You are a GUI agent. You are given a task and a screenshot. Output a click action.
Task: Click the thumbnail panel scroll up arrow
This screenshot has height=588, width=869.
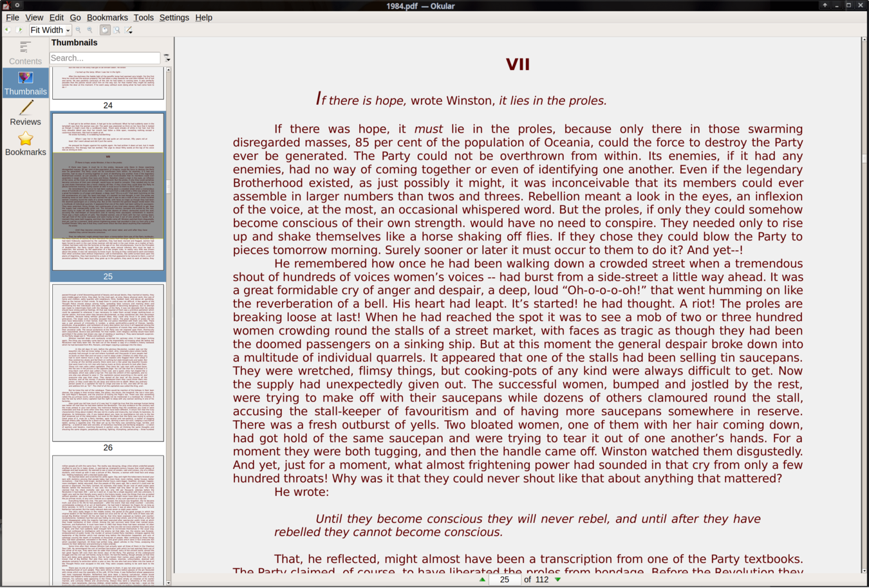click(169, 70)
